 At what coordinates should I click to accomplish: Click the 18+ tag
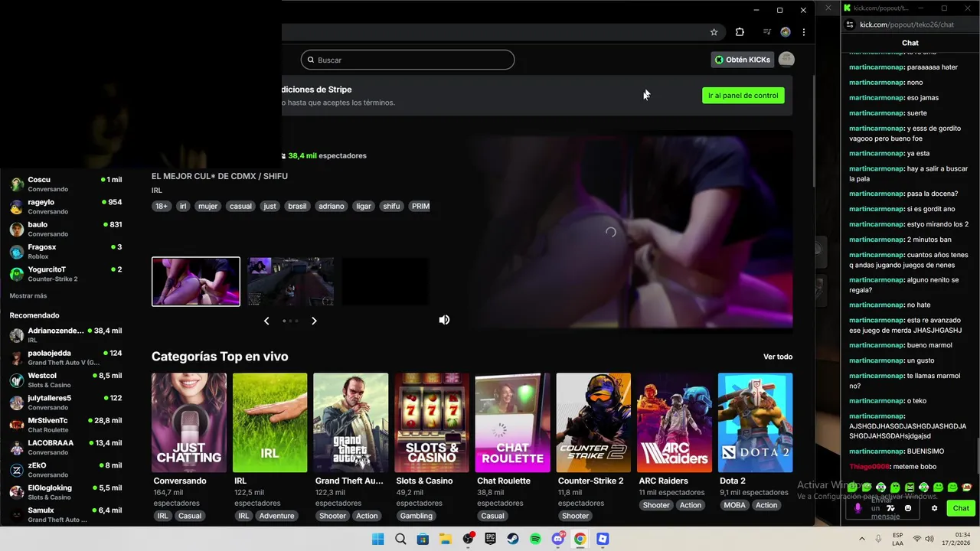click(x=162, y=206)
